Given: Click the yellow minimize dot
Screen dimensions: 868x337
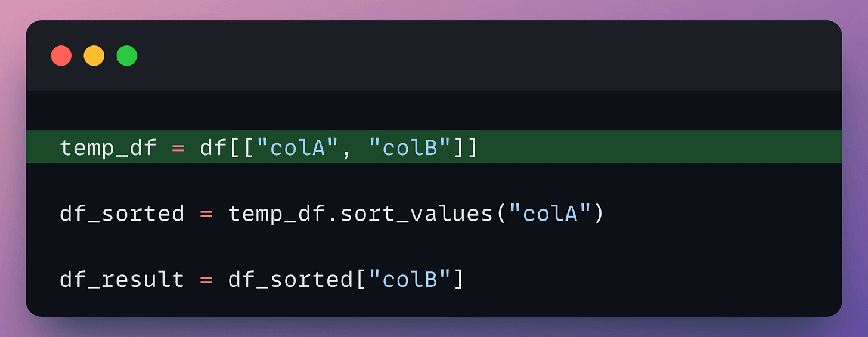Looking at the screenshot, I should click(x=94, y=56).
